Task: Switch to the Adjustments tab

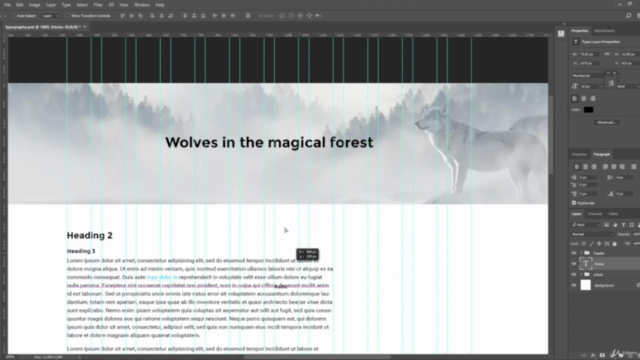Action: [x=604, y=31]
